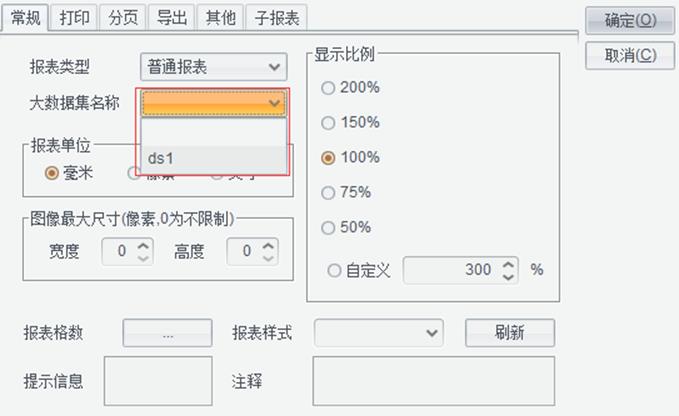Viewport: 679px width, 416px height.
Task: Increase the 高度 value with up arrow
Action: click(x=268, y=246)
